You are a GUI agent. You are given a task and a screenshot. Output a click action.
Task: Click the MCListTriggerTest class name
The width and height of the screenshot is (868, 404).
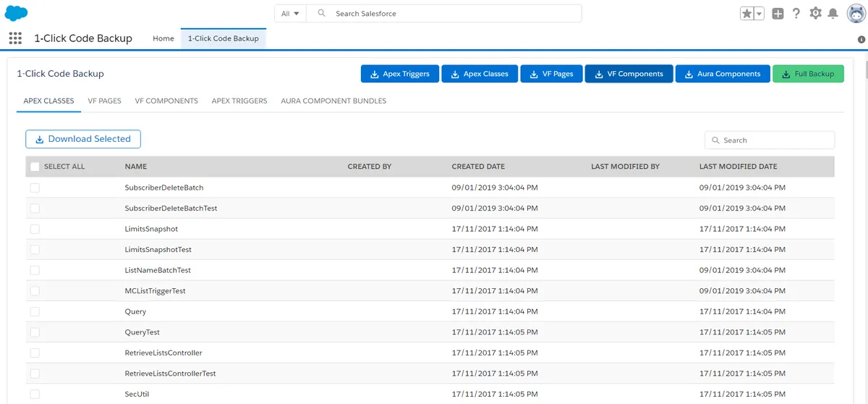156,291
